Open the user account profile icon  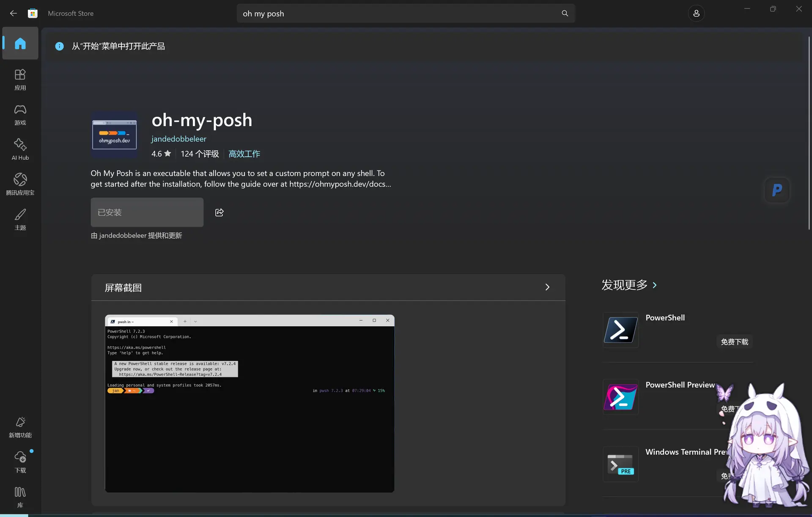(x=696, y=14)
